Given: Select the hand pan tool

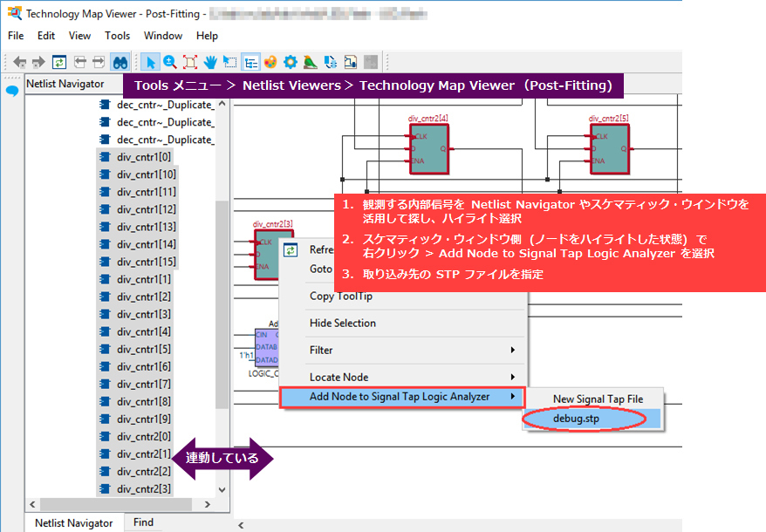Looking at the screenshot, I should (x=210, y=62).
